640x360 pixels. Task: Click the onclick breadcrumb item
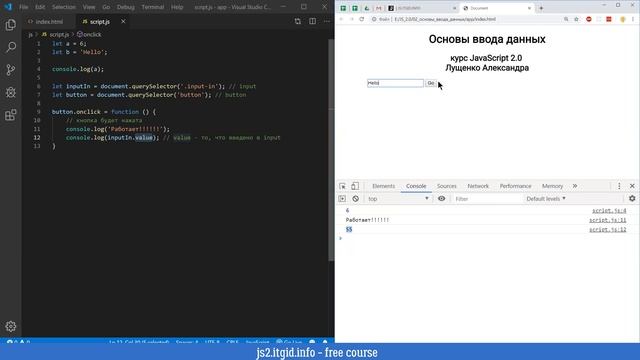(x=89, y=35)
